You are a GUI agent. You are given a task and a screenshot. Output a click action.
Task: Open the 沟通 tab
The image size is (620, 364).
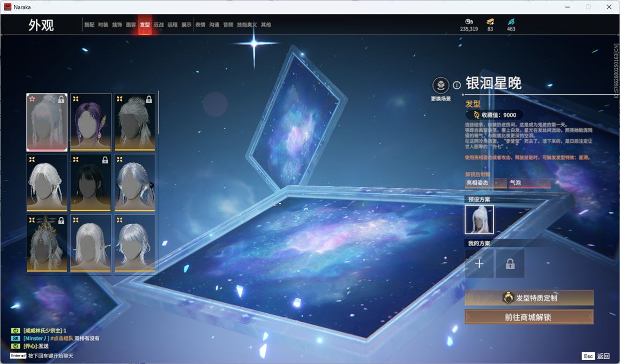tap(214, 25)
